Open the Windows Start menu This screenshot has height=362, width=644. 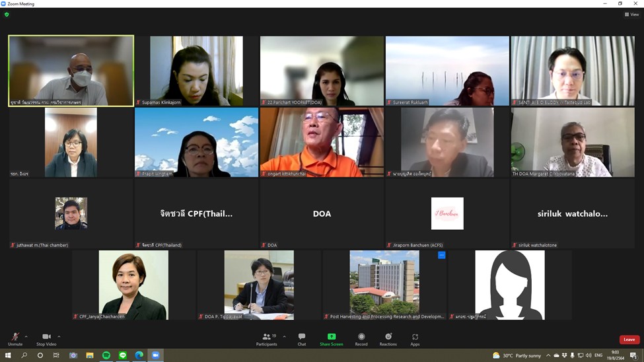click(x=8, y=355)
